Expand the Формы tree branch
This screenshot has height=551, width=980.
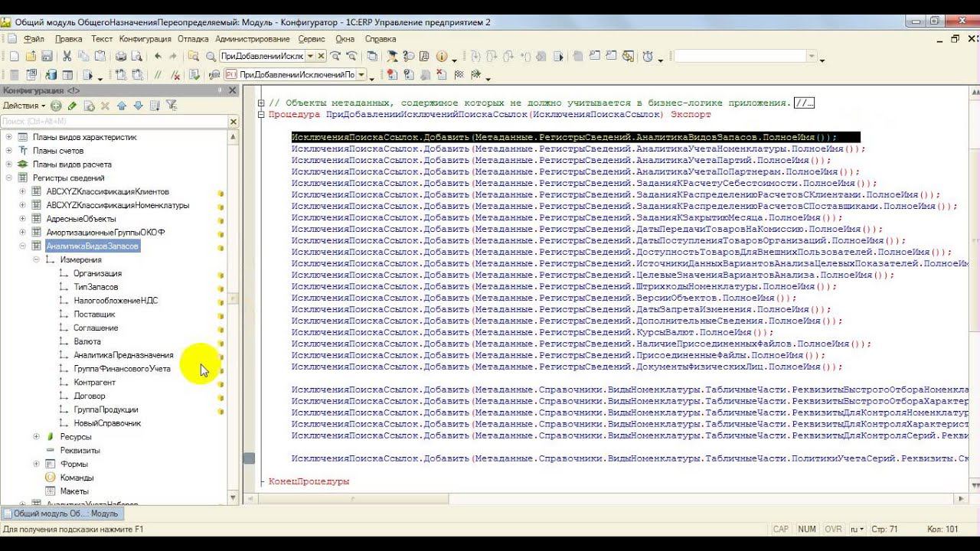coord(37,464)
